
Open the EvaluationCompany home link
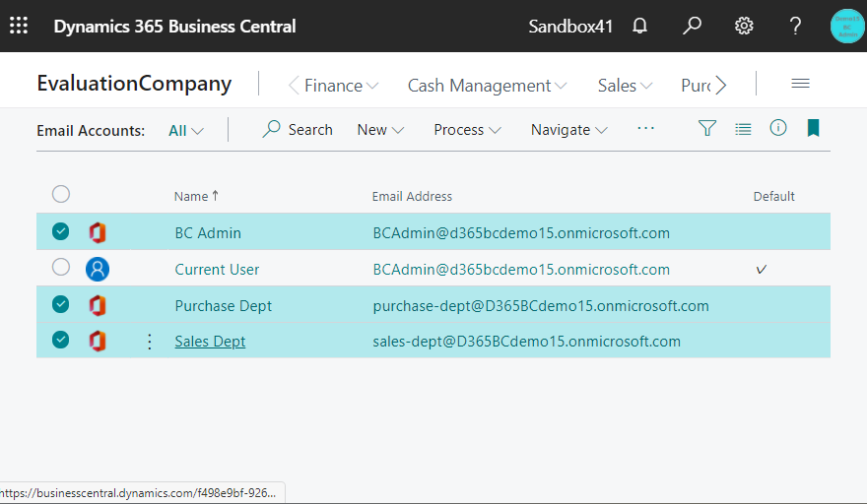click(134, 84)
